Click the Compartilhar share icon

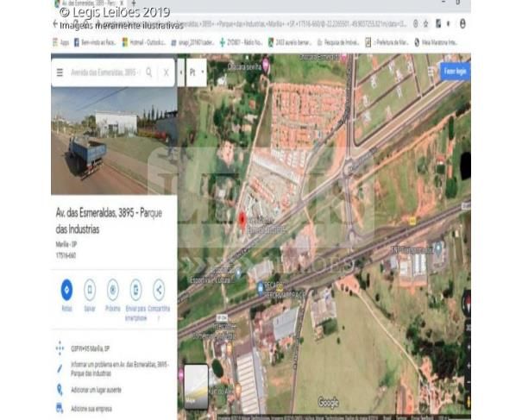pyautogui.click(x=159, y=290)
